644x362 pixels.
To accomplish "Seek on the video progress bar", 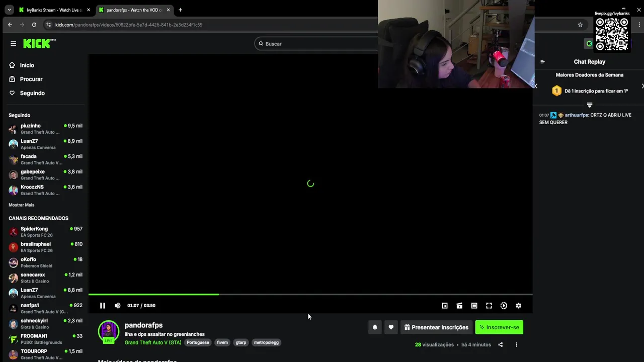I will point(310,294).
